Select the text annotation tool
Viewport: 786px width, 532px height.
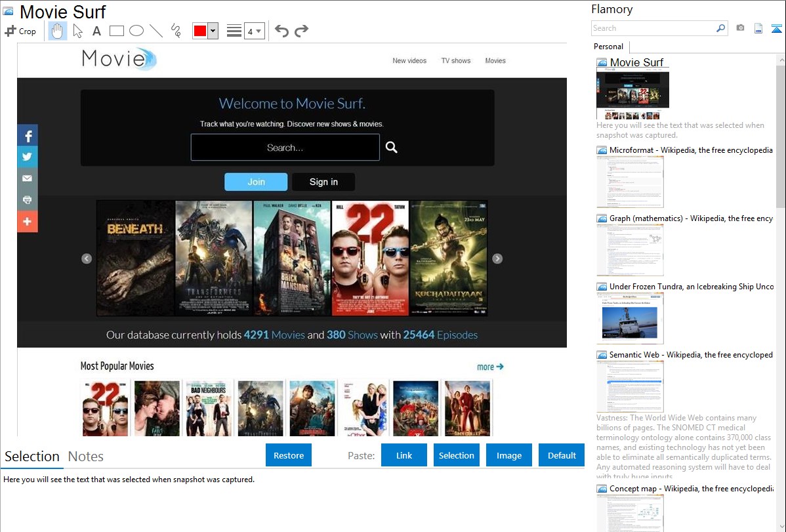(96, 31)
